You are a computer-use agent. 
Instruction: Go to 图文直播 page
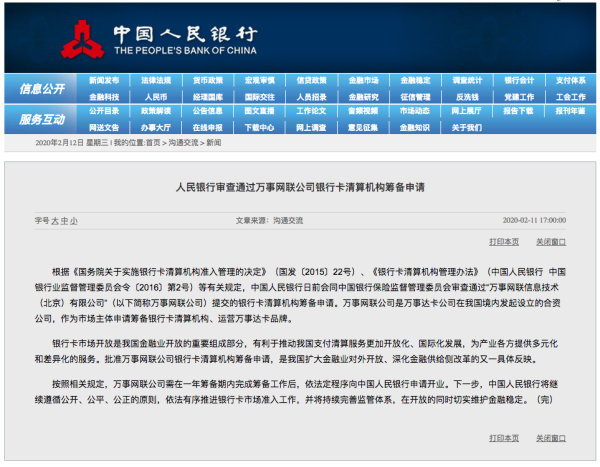tap(260, 111)
